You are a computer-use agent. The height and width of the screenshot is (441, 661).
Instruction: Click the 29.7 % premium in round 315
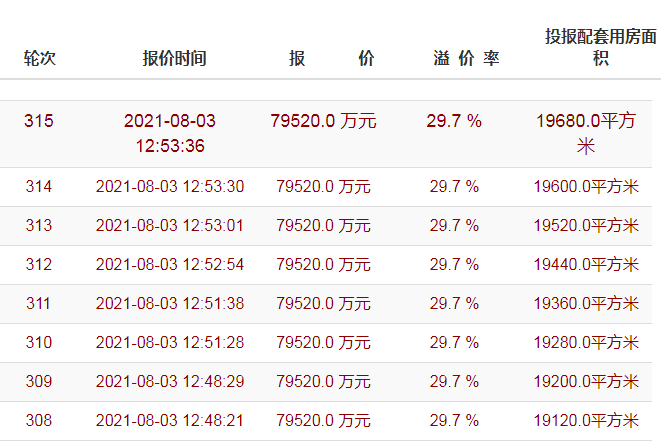point(454,121)
